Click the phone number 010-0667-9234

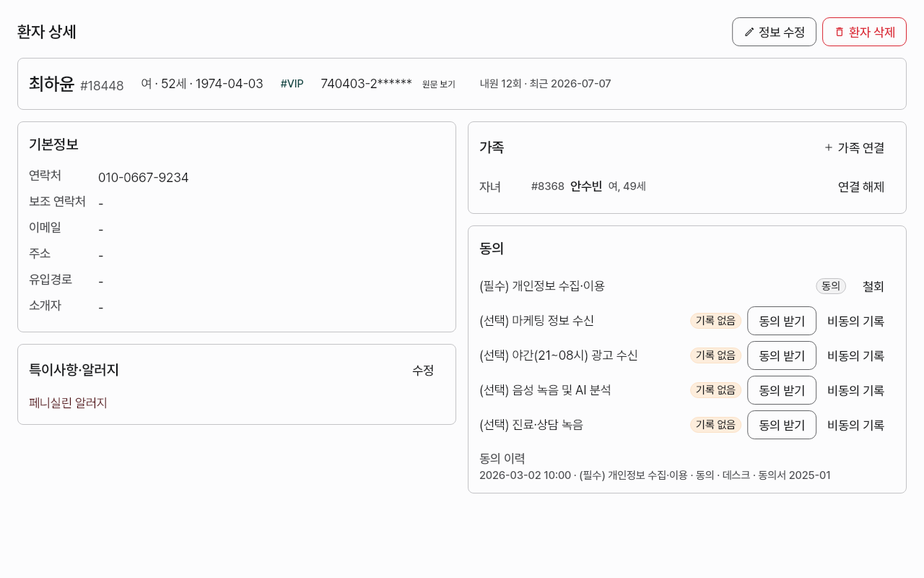(x=144, y=178)
